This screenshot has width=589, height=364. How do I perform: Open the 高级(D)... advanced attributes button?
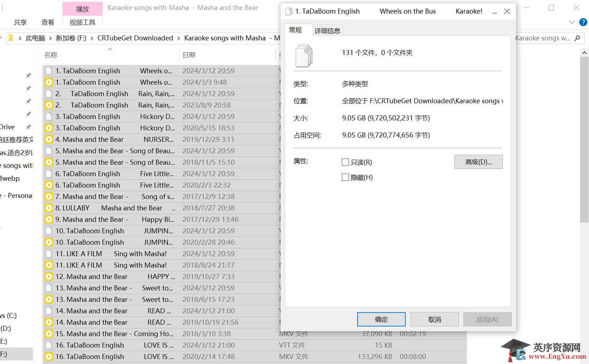tap(478, 162)
